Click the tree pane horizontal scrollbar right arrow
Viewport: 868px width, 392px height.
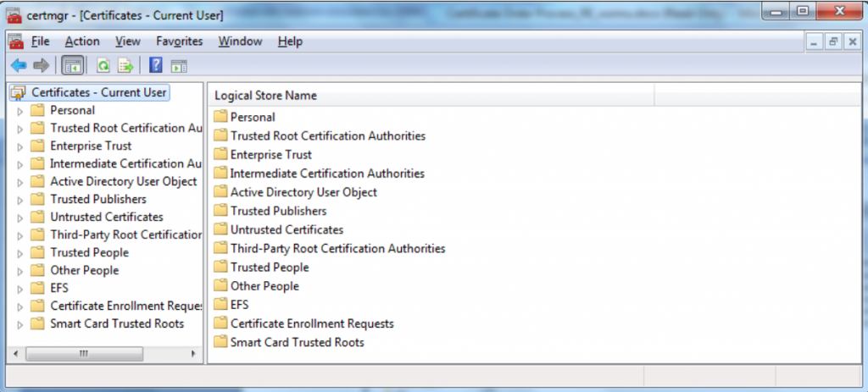tap(193, 354)
